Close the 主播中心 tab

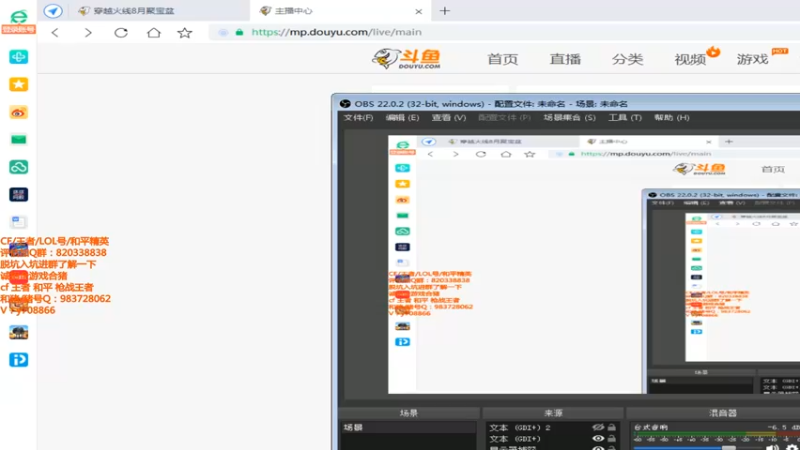coord(418,11)
